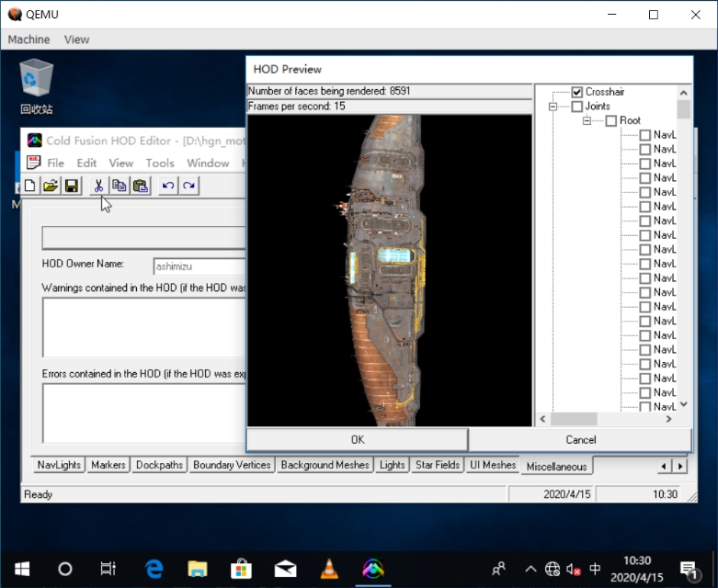Click the muted volume tray icon
This screenshot has width=718, height=588.
point(574,570)
